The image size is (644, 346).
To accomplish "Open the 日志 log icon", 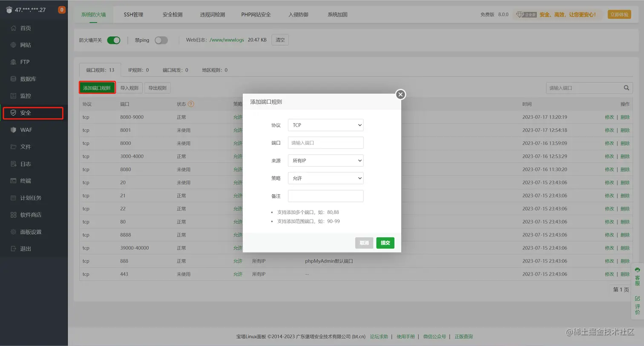I will 13,164.
